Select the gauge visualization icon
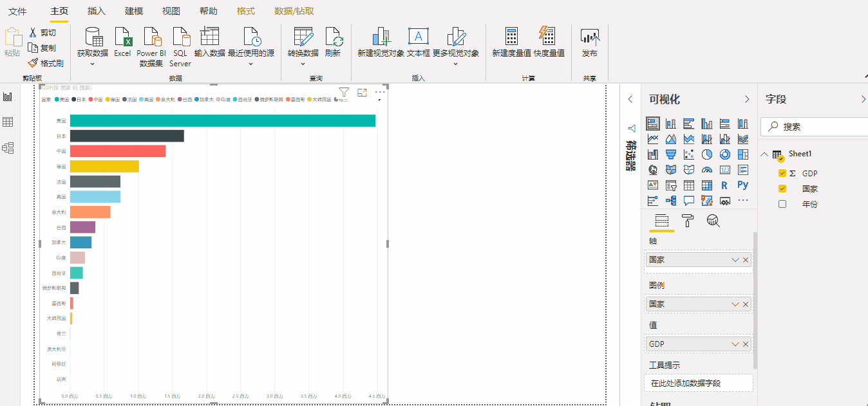This screenshot has width=868, height=406. [707, 169]
